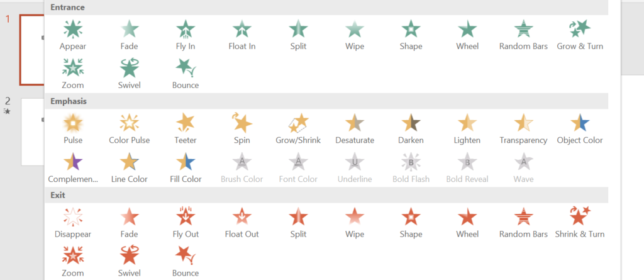
Task: Choose the Random Bars exit animation
Action: pos(523,223)
